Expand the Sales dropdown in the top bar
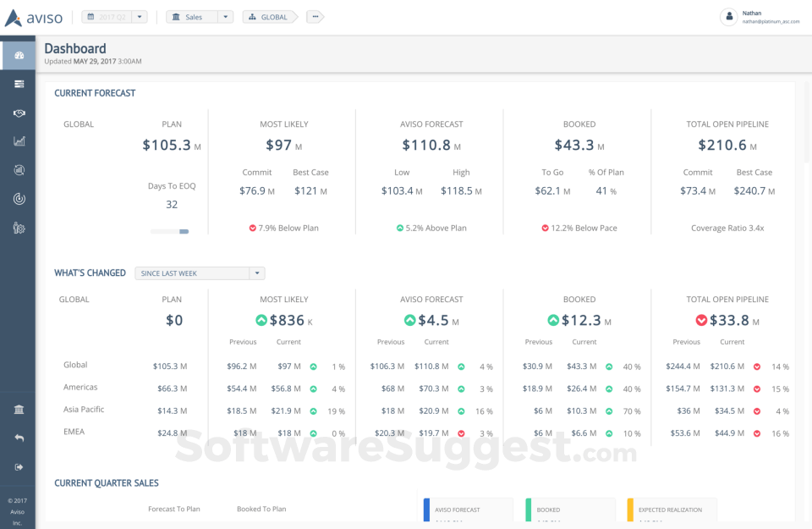 pos(199,16)
